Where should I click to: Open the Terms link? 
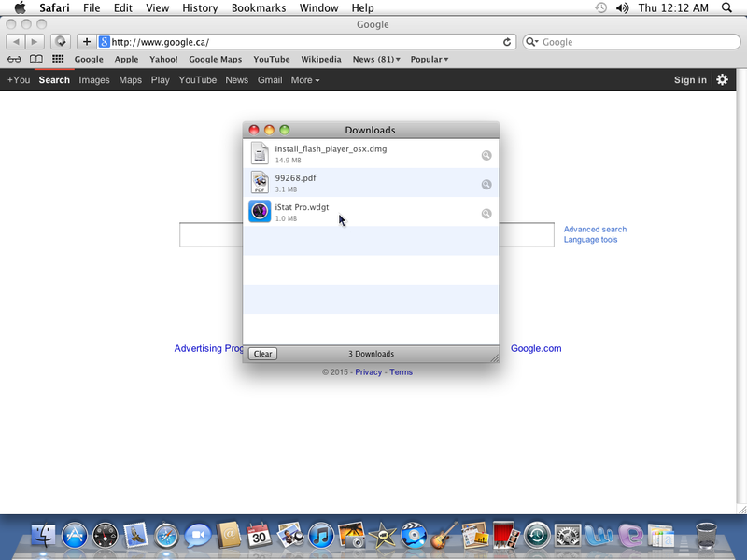point(401,371)
